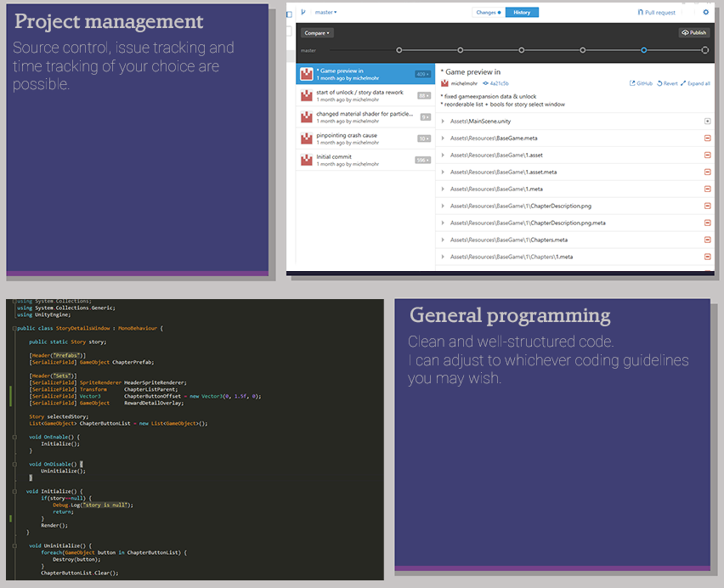Image resolution: width=724 pixels, height=588 pixels.
Task: Click the avatar of the 'Initial commit' entry
Action: point(307,160)
